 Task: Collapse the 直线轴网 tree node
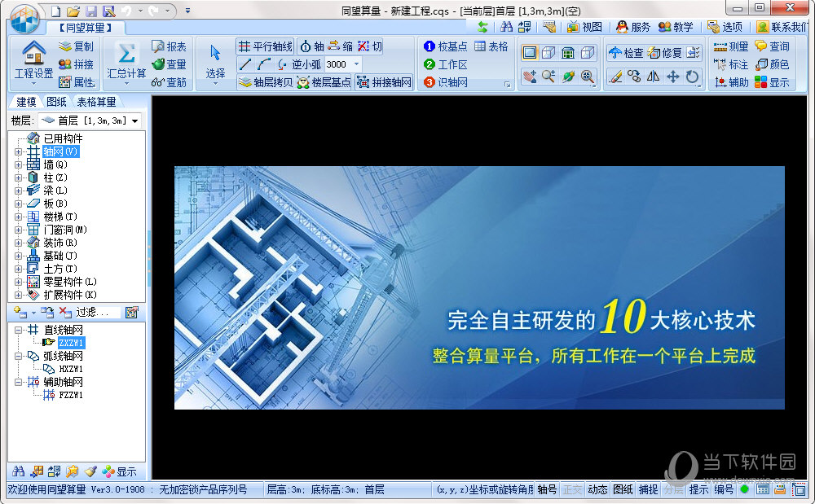tap(18, 330)
